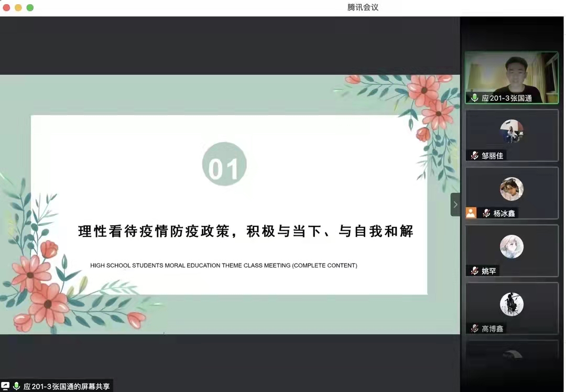Click 姚罕's anime avatar
566x392 pixels.
click(511, 247)
